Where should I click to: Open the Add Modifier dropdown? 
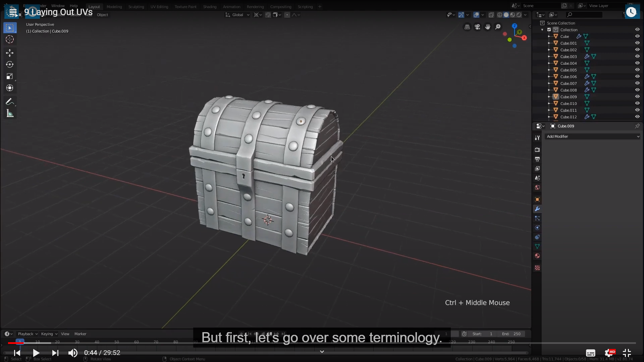592,136
